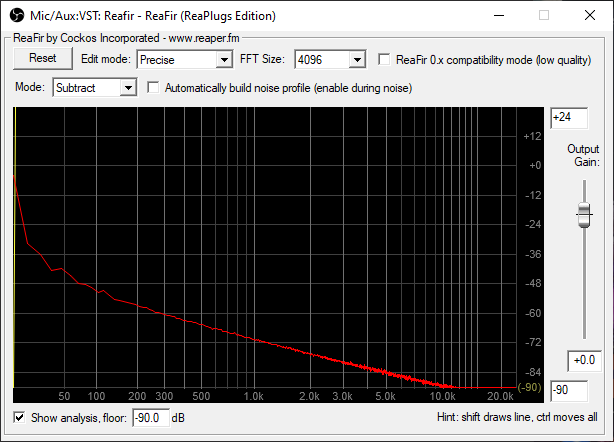Uncheck the Show analysis checkbox
The width and height of the screenshot is (614, 442).
[19, 417]
